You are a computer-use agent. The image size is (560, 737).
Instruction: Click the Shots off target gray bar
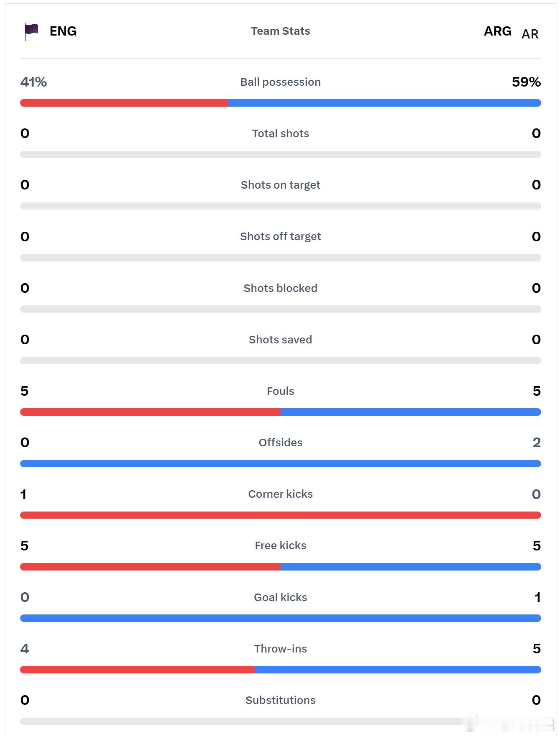pos(281,258)
